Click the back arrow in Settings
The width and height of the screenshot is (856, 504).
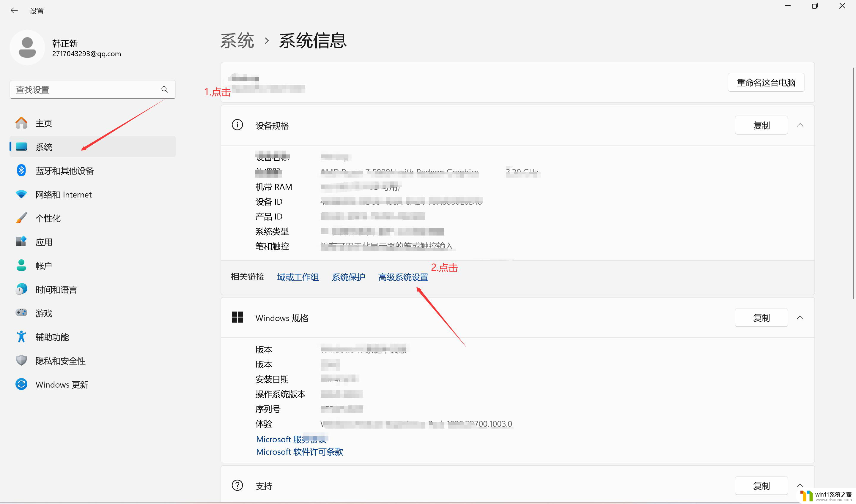pyautogui.click(x=14, y=10)
